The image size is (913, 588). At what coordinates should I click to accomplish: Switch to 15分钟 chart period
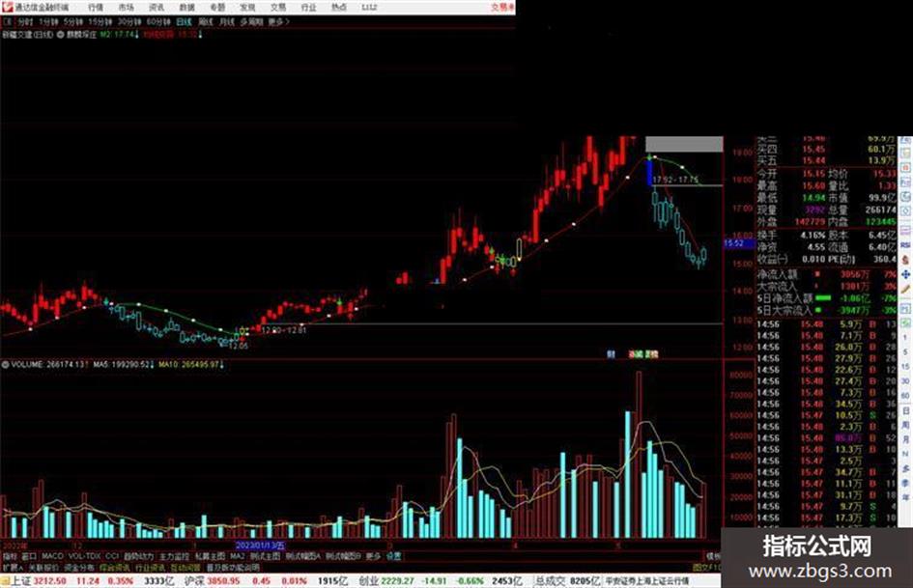100,22
